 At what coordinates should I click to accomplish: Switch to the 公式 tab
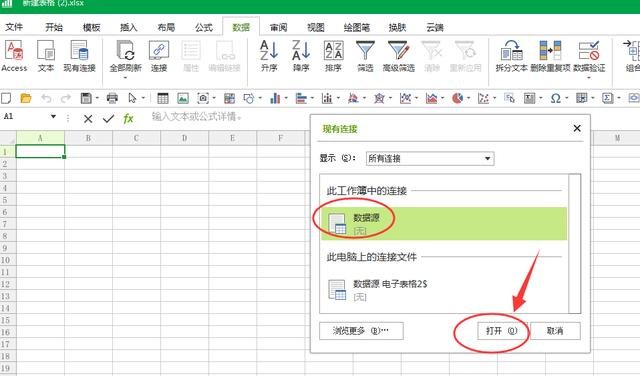point(203,27)
